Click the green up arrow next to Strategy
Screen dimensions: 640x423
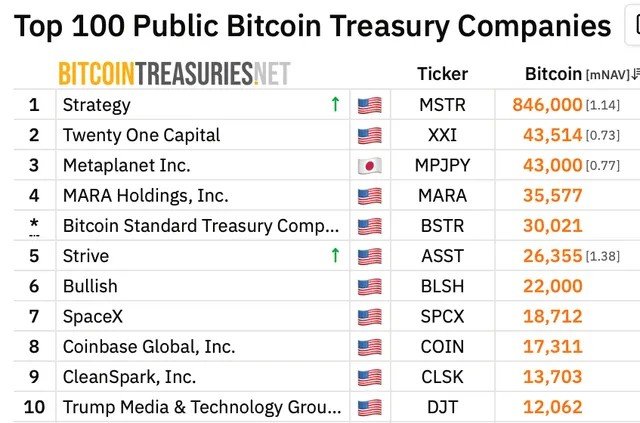[x=335, y=104]
